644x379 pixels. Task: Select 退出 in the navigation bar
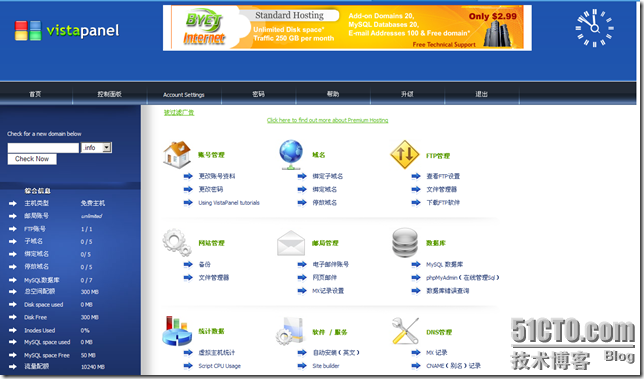coord(481,94)
